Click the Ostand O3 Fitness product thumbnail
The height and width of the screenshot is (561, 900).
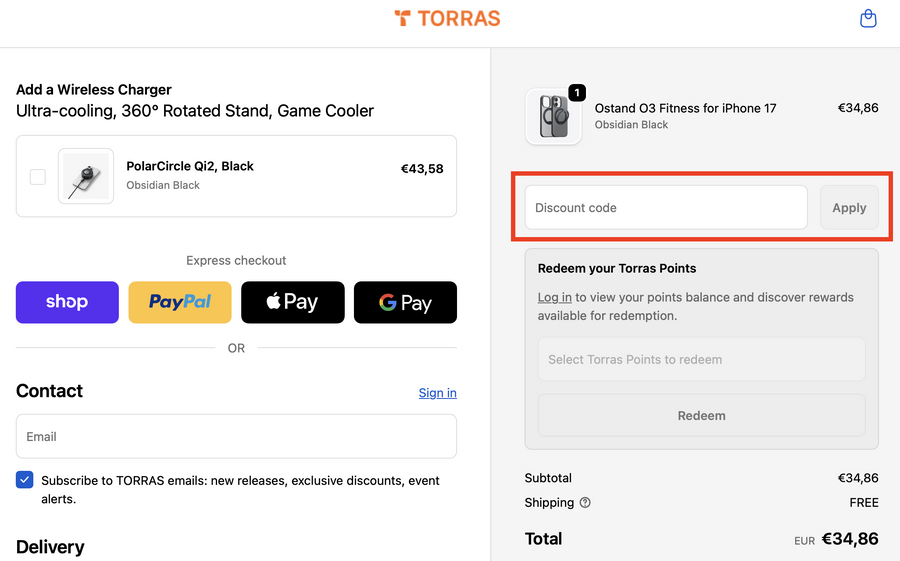click(553, 117)
